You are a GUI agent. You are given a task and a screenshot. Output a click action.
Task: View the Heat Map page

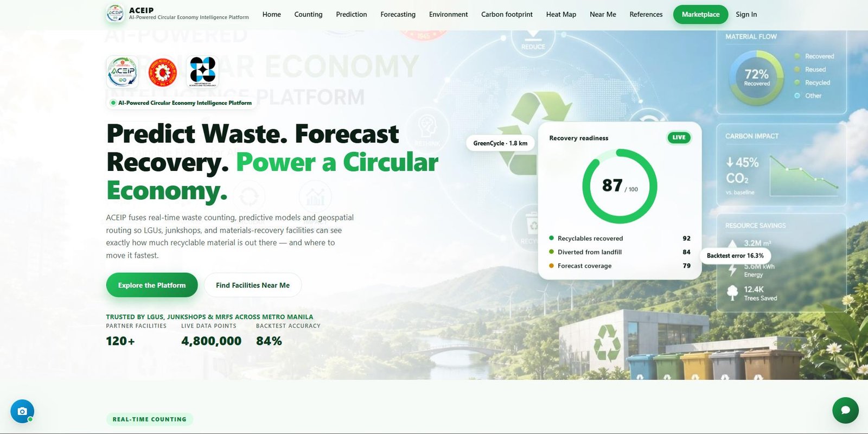click(x=561, y=15)
